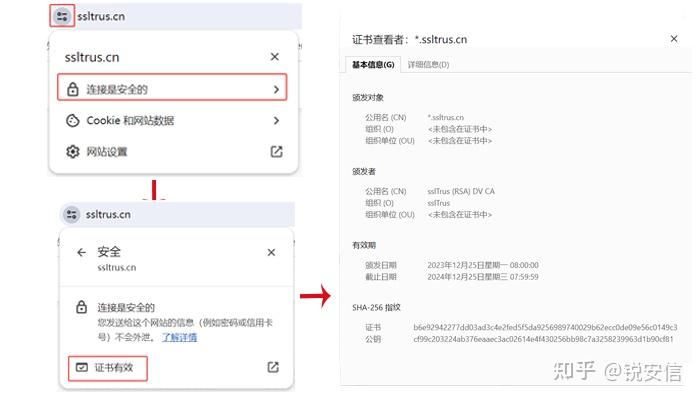Open Cookie 和网站数据 menu entry

click(173, 121)
